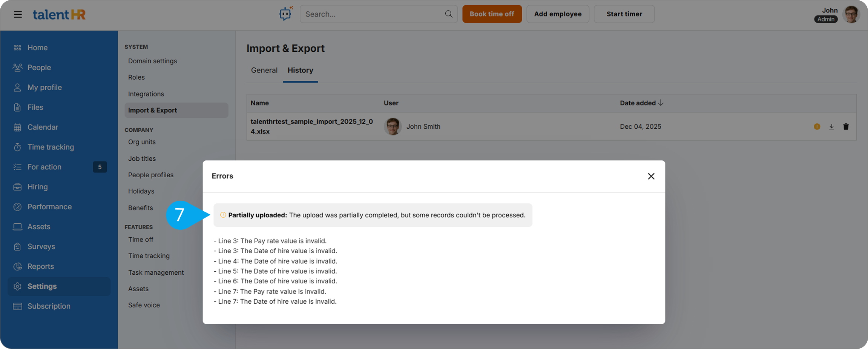868x349 pixels.
Task: Delete the import history entry
Action: (x=846, y=127)
